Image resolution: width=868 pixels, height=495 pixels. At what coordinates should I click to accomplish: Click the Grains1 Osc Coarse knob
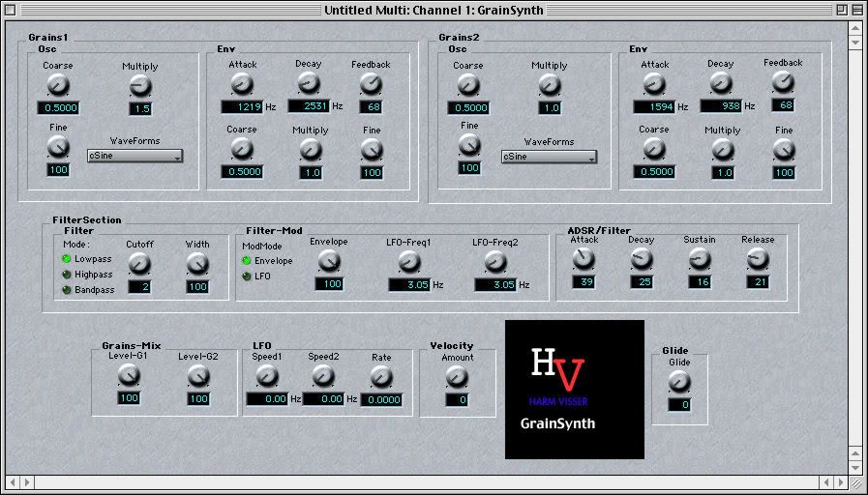tap(57, 85)
